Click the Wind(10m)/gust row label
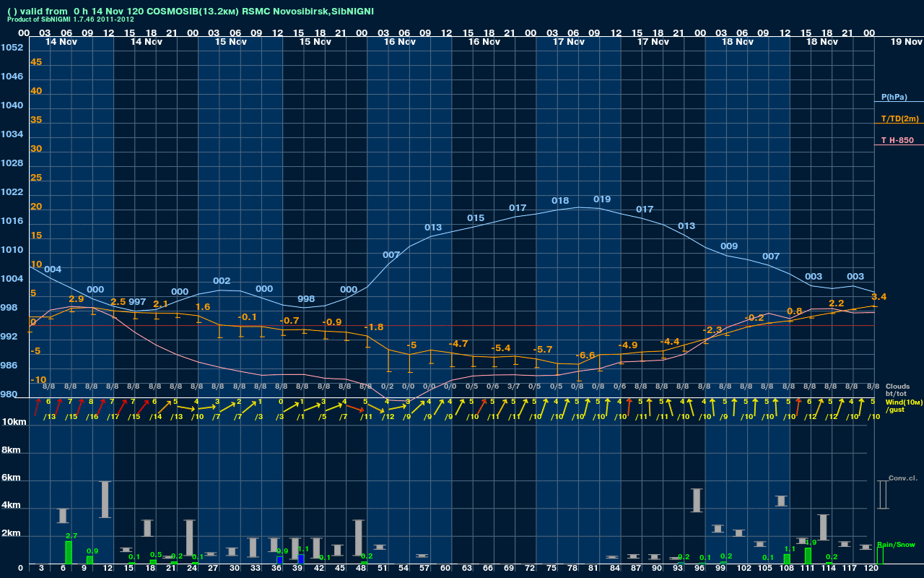Screen dimensions: 924x578 (x=897, y=405)
